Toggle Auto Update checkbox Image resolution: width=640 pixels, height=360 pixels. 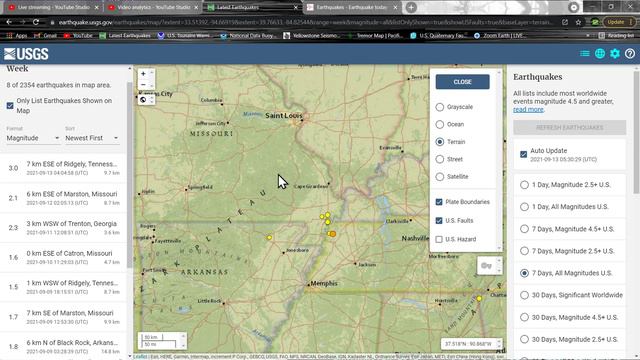coord(524,154)
